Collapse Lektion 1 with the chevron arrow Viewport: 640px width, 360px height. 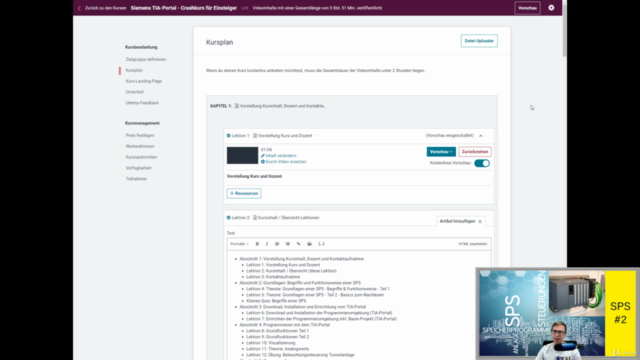tap(481, 136)
